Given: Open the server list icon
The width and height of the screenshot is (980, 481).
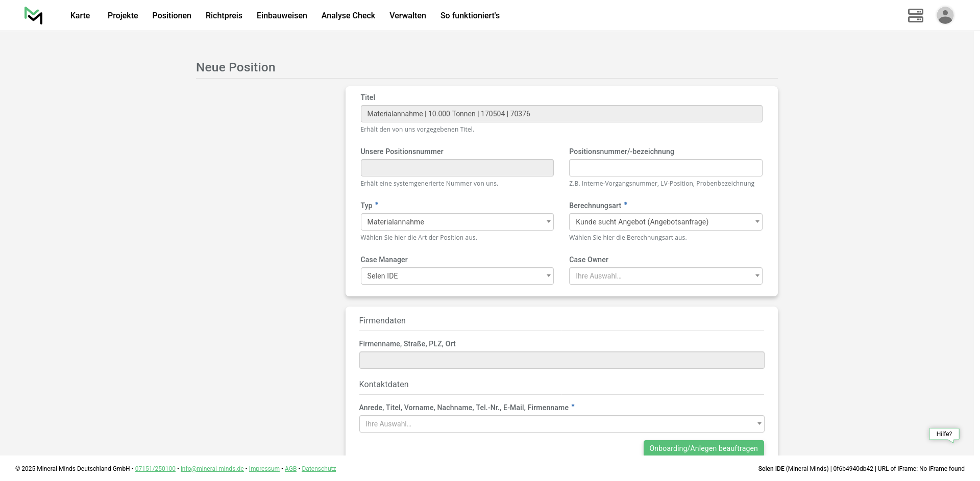Looking at the screenshot, I should [x=915, y=15].
